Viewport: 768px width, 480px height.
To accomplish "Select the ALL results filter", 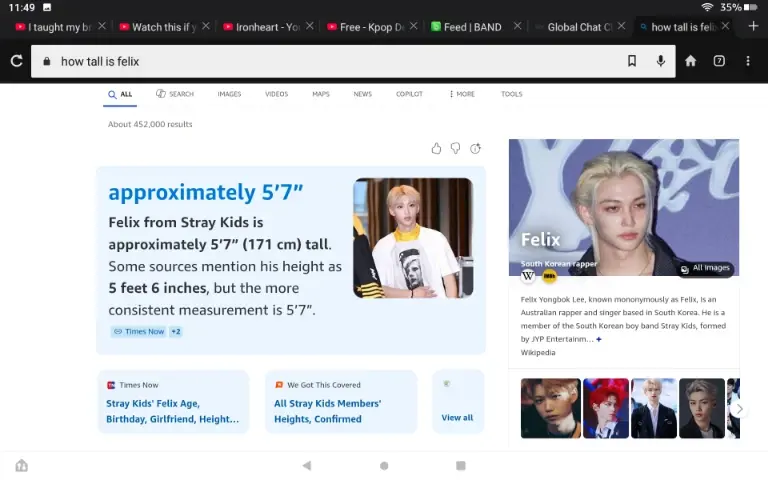I will click(x=120, y=94).
